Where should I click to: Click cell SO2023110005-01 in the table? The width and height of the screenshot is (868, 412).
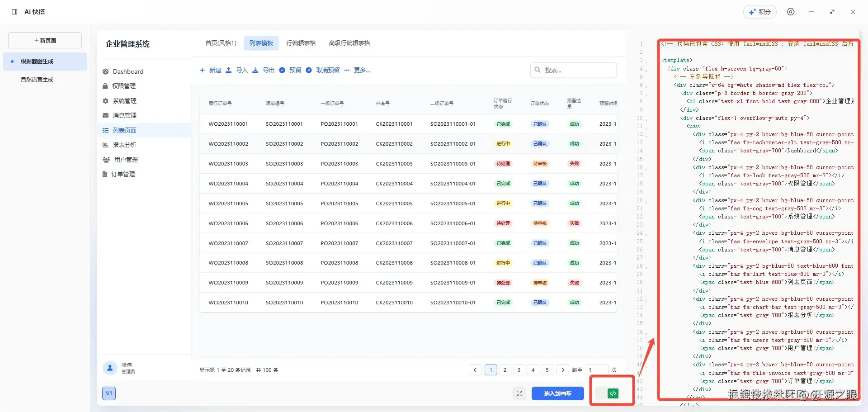(453, 204)
